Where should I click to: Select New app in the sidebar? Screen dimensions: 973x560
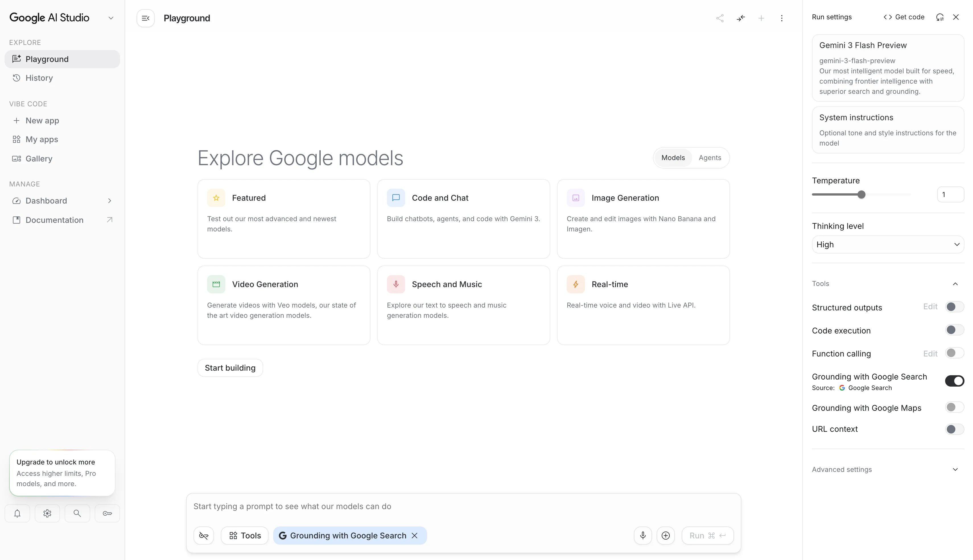pyautogui.click(x=62, y=120)
